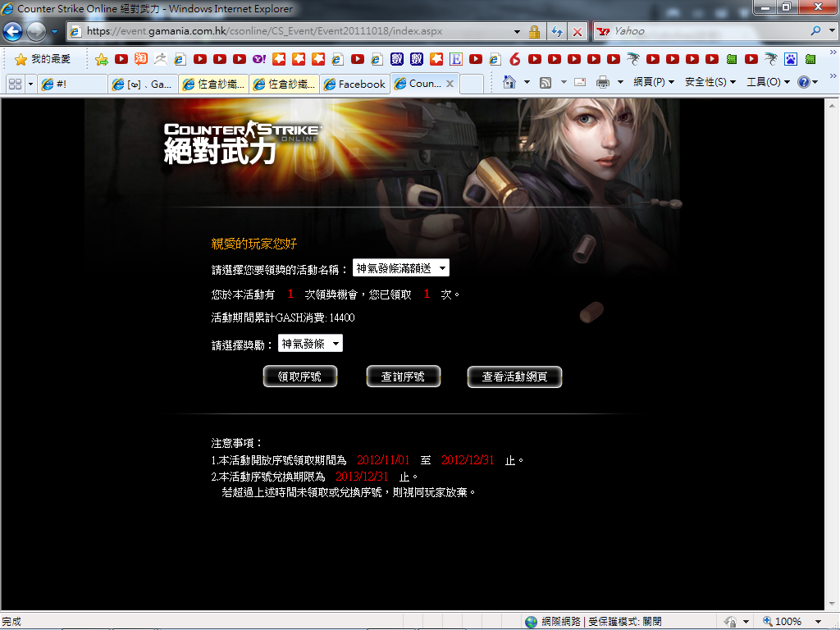Open the search provider dropdown arrow

[x=832, y=31]
